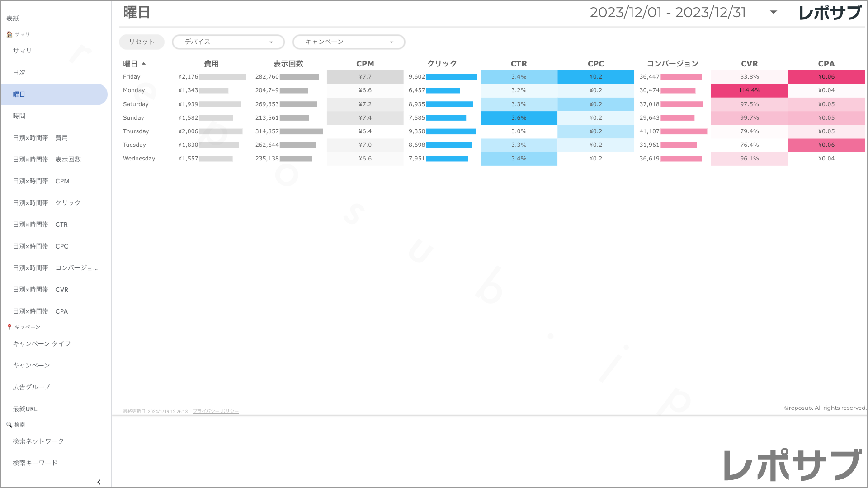Click the pin icon beside キャンペーン section
This screenshot has width=868, height=488.
pyautogui.click(x=9, y=327)
